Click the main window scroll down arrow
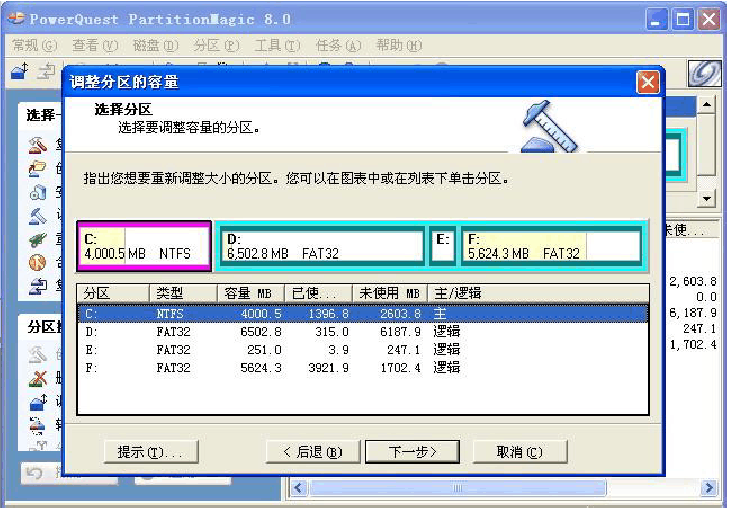730x508 pixels. coord(707,199)
